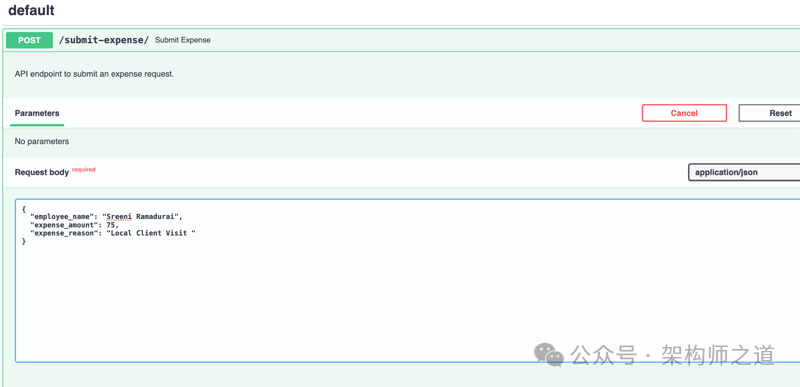Click the Reset button
The height and width of the screenshot is (387, 800).
(x=769, y=113)
